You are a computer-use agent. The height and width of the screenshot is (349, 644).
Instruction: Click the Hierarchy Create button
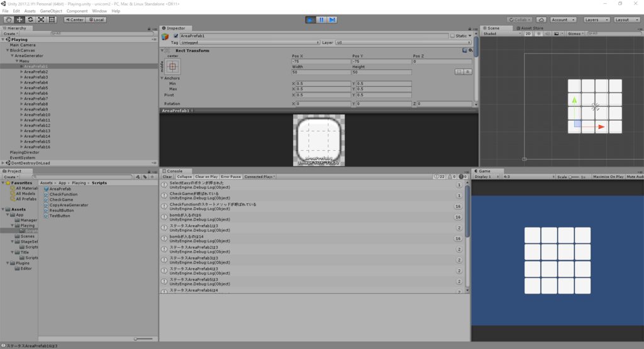(11, 34)
